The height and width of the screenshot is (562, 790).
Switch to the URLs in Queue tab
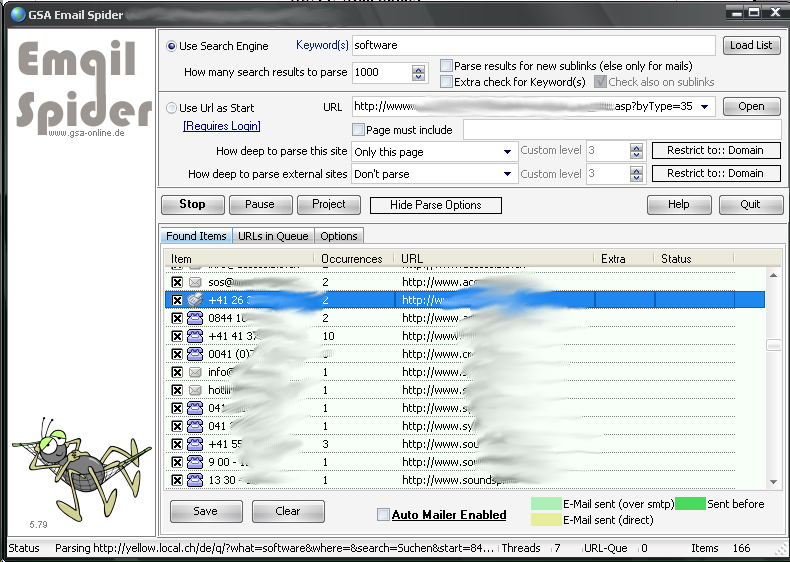273,236
